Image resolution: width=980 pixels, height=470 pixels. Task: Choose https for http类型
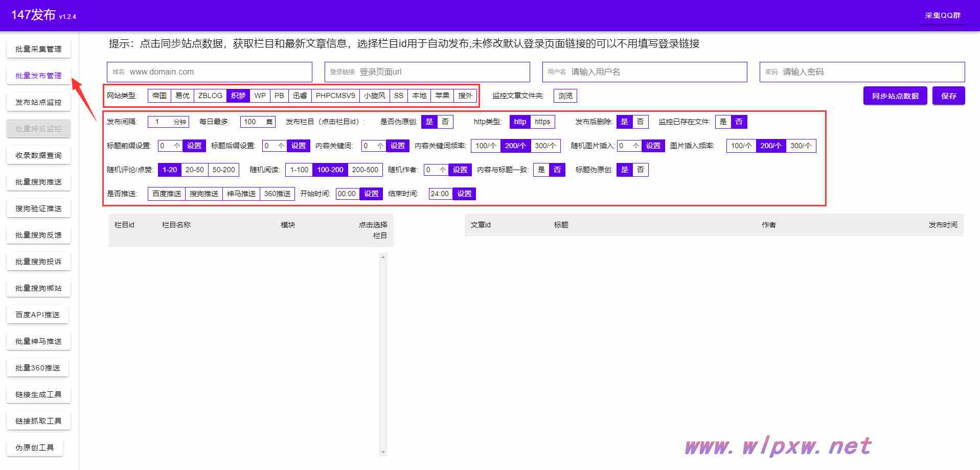coord(542,122)
